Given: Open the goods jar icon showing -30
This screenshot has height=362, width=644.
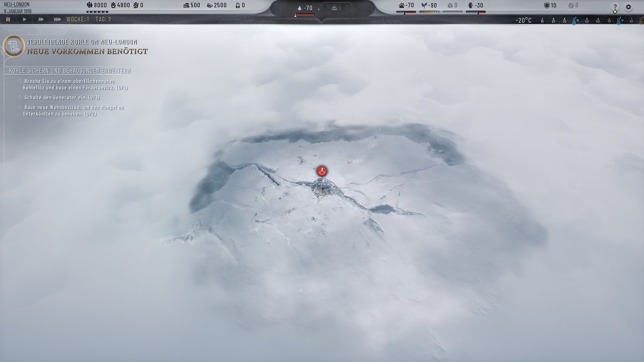Looking at the screenshot, I should pos(471,6).
